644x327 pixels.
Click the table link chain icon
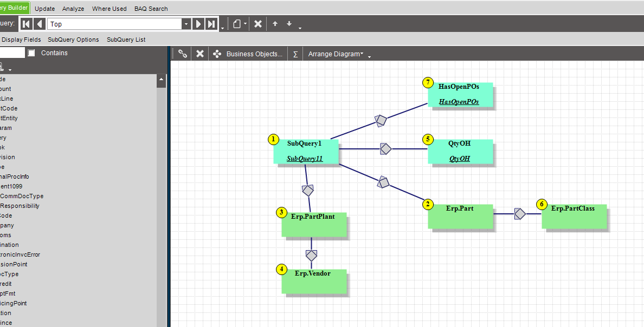coord(183,54)
